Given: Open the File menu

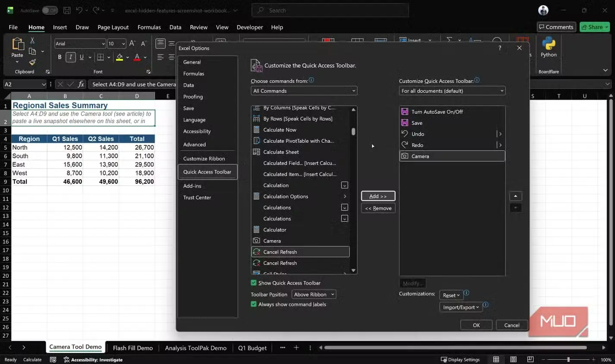Looking at the screenshot, I should coord(13,27).
